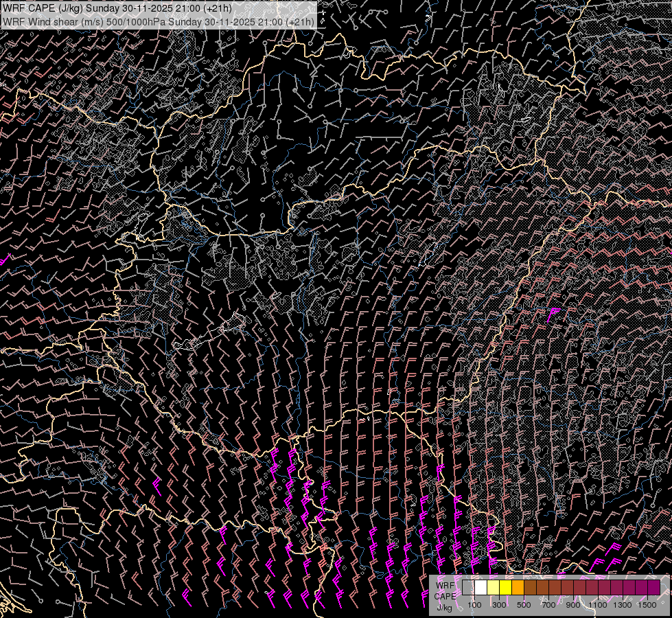
Task: Select the gray first swatch of the legend
Action: 468,588
